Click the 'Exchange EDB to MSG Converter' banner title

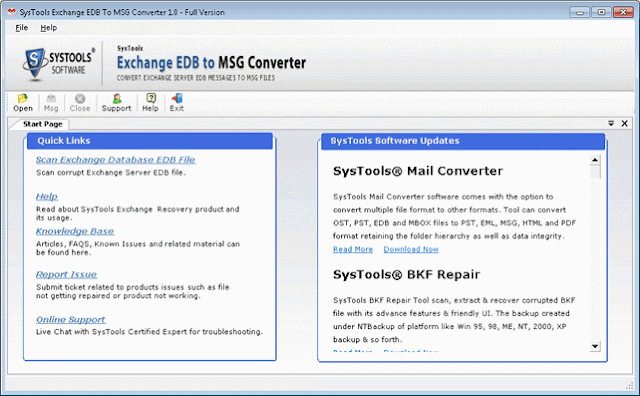pyautogui.click(x=211, y=62)
